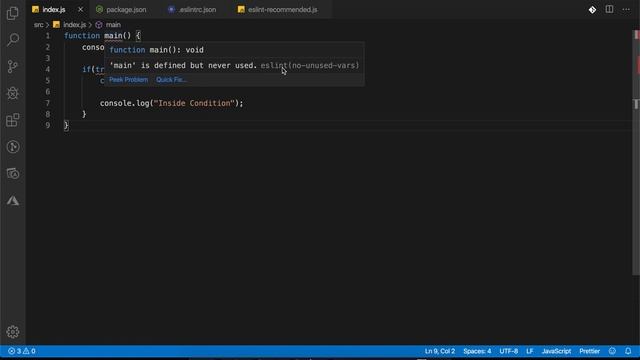640x360 pixels.
Task: Click the Peek Problem link
Action: [129, 80]
